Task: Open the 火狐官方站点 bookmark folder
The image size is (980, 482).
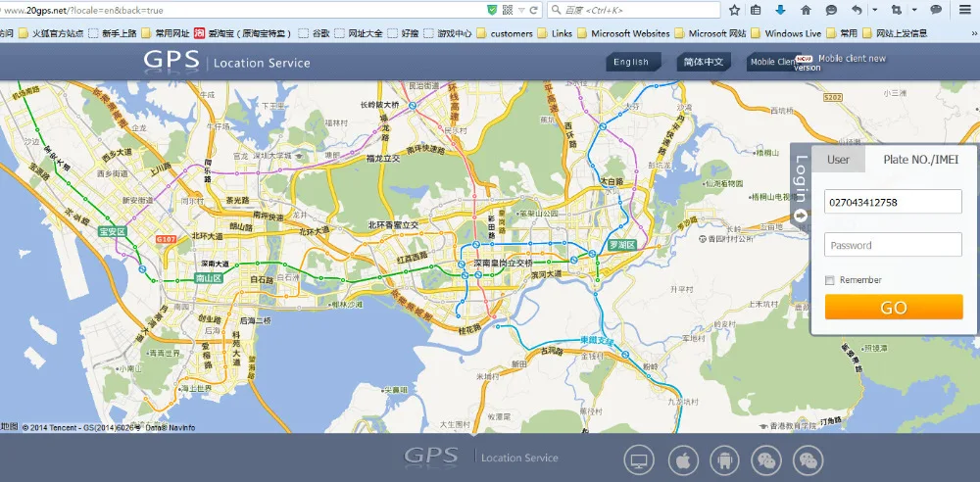Action: [51, 33]
